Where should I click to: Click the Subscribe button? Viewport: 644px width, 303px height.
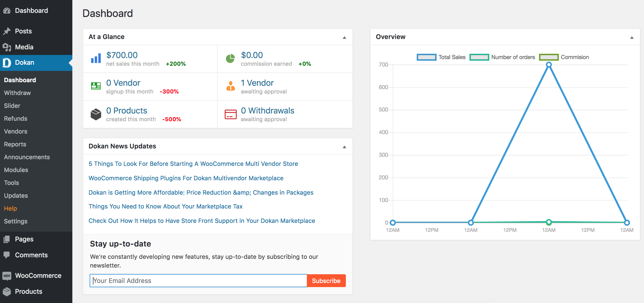point(327,280)
